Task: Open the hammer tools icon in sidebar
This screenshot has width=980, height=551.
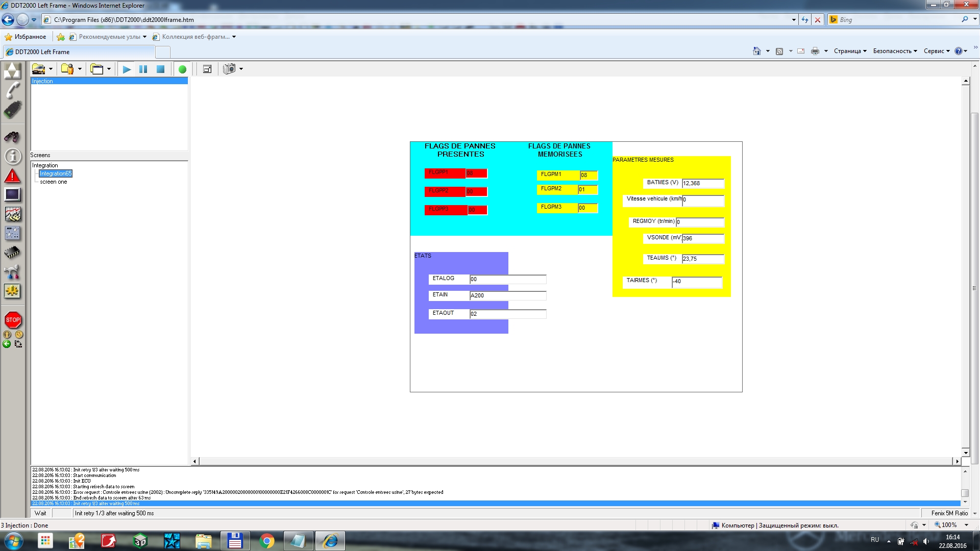Action: click(12, 272)
